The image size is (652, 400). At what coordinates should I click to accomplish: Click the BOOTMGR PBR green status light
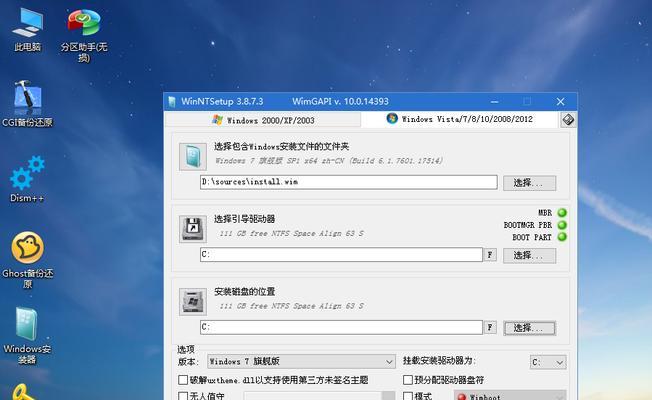(562, 225)
